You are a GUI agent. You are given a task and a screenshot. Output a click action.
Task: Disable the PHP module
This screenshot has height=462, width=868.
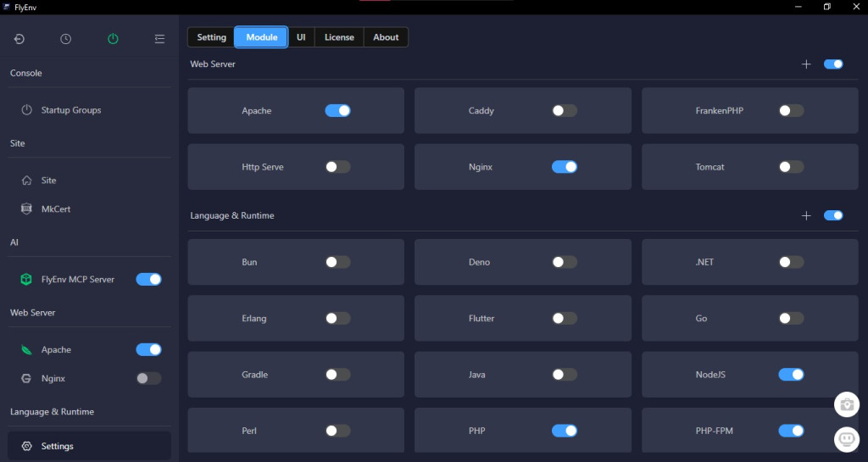tap(564, 431)
